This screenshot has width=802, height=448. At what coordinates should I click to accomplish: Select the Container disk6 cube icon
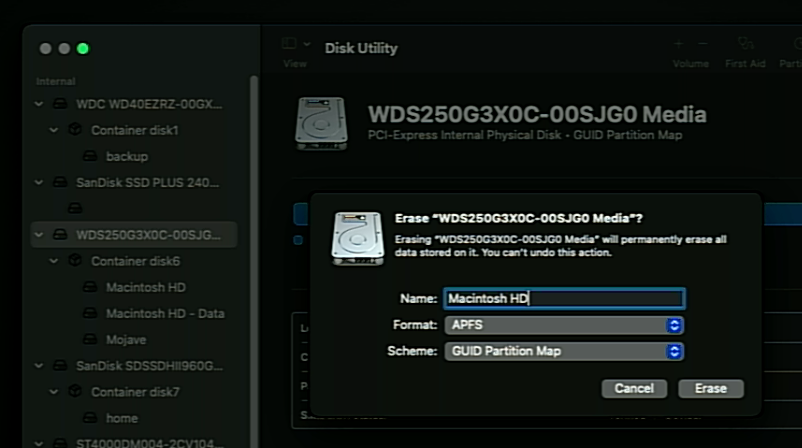pyautogui.click(x=75, y=261)
